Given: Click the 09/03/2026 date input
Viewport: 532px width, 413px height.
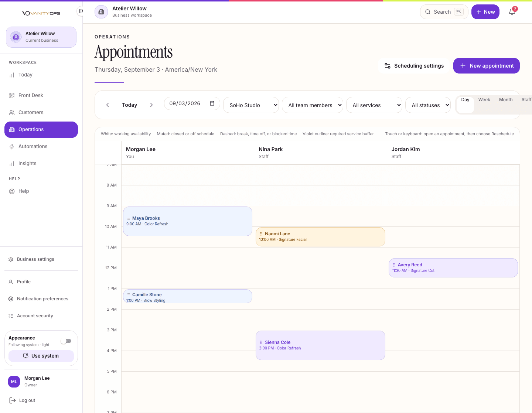Looking at the screenshot, I should [192, 103].
